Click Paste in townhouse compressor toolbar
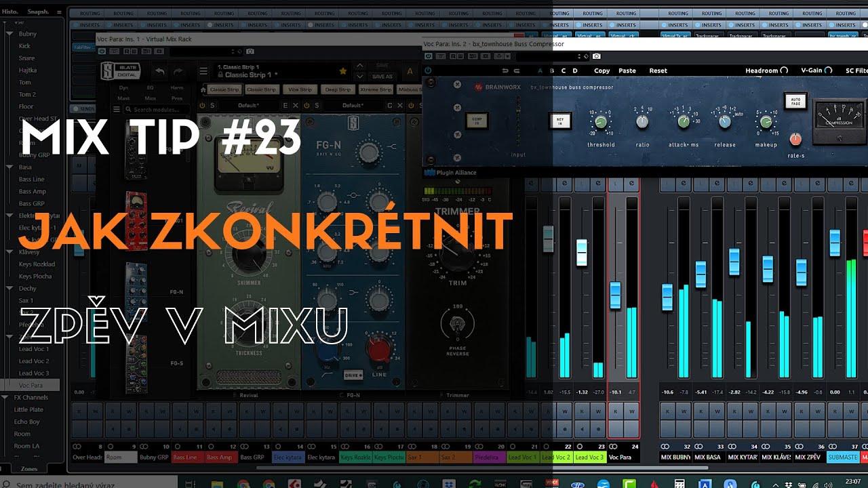Image resolution: width=868 pixels, height=488 pixels. tap(627, 70)
